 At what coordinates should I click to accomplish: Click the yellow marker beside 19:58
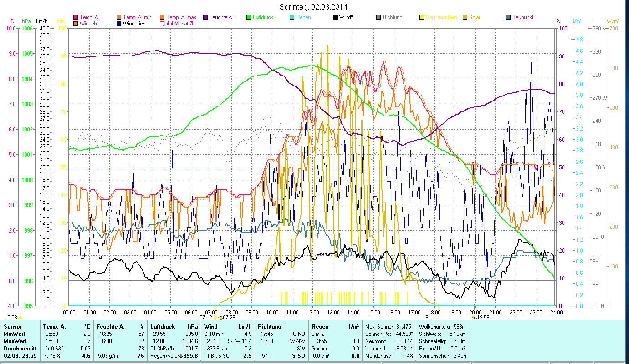pos(473,318)
